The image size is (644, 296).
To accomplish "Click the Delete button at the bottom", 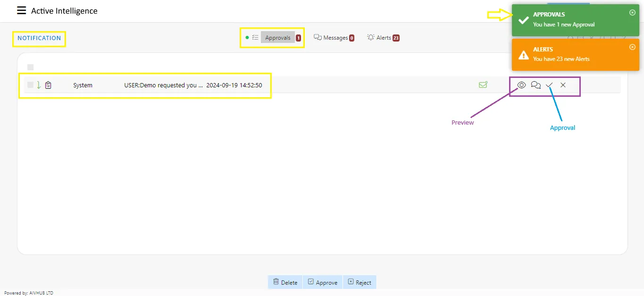I will [x=285, y=282].
